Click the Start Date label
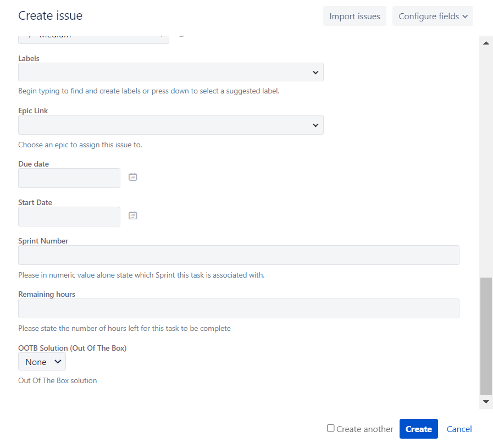Image resolution: width=493 pixels, height=448 pixels. [x=35, y=202]
